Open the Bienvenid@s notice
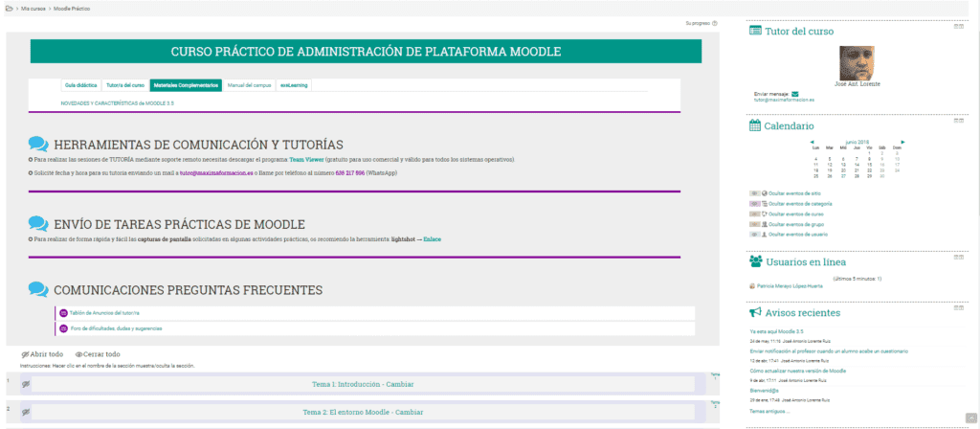The image size is (980, 429). (763, 391)
